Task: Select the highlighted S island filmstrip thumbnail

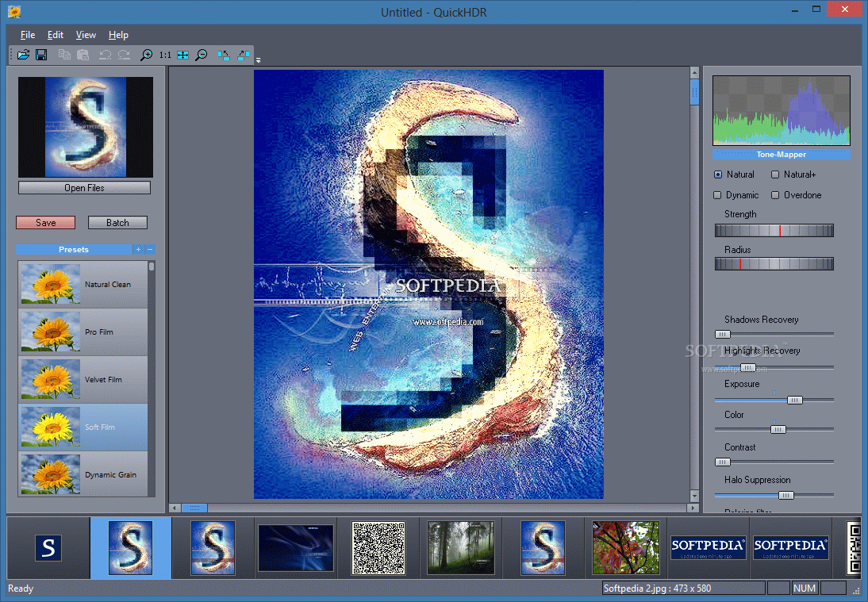Action: pyautogui.click(x=131, y=548)
